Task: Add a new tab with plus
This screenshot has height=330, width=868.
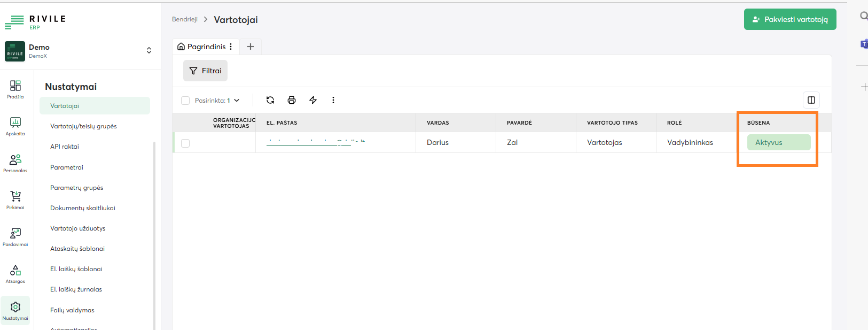Action: pyautogui.click(x=250, y=47)
